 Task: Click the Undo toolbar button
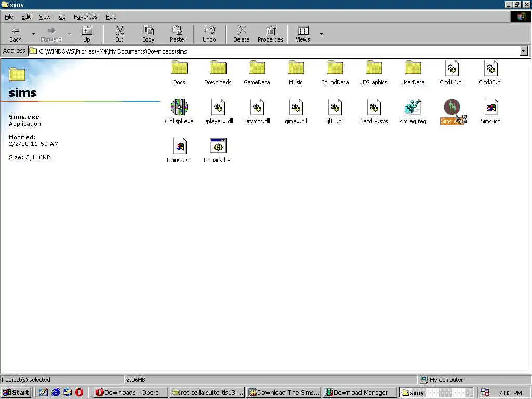[209, 34]
